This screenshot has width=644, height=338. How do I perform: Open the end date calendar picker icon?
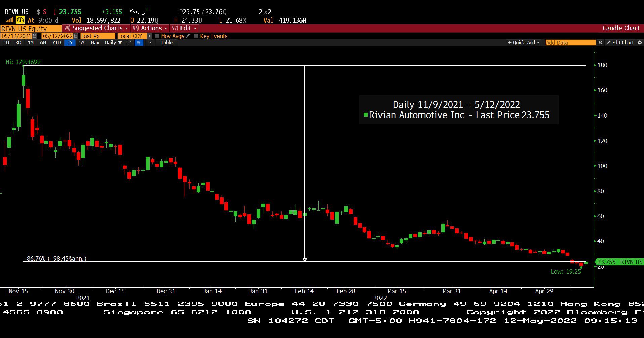(76, 36)
